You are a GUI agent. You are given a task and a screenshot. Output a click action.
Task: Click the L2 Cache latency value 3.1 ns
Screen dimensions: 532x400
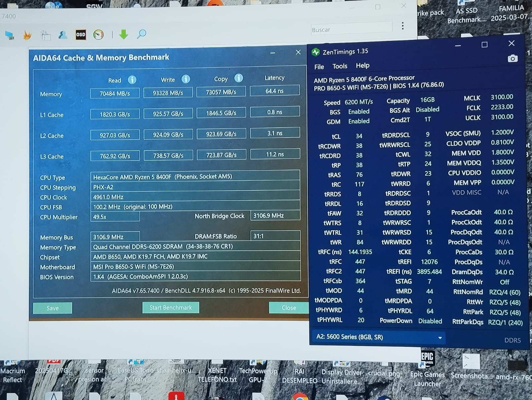tap(275, 133)
